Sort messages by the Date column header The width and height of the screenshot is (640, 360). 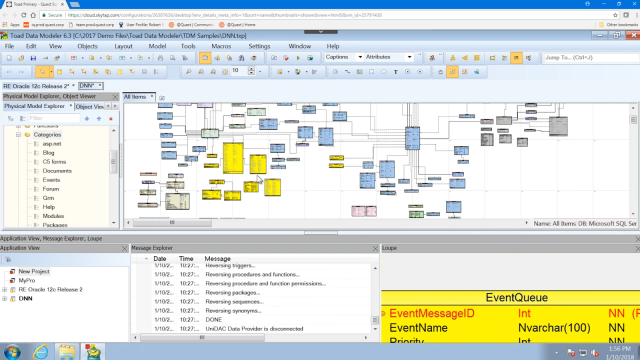[x=160, y=259]
